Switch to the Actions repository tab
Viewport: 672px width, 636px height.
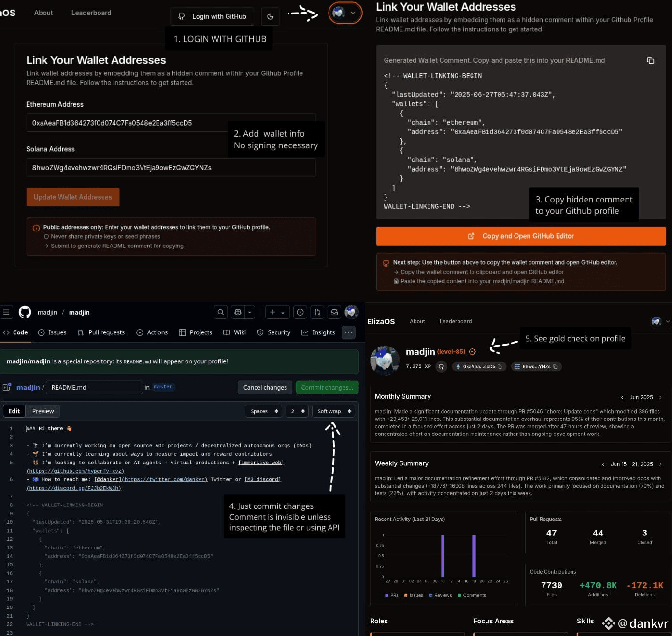(152, 332)
